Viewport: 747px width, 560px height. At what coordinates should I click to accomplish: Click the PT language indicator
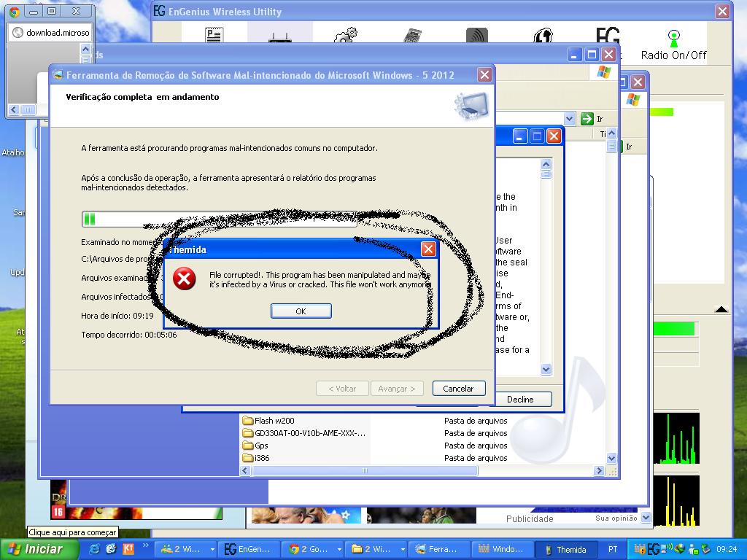click(613, 549)
